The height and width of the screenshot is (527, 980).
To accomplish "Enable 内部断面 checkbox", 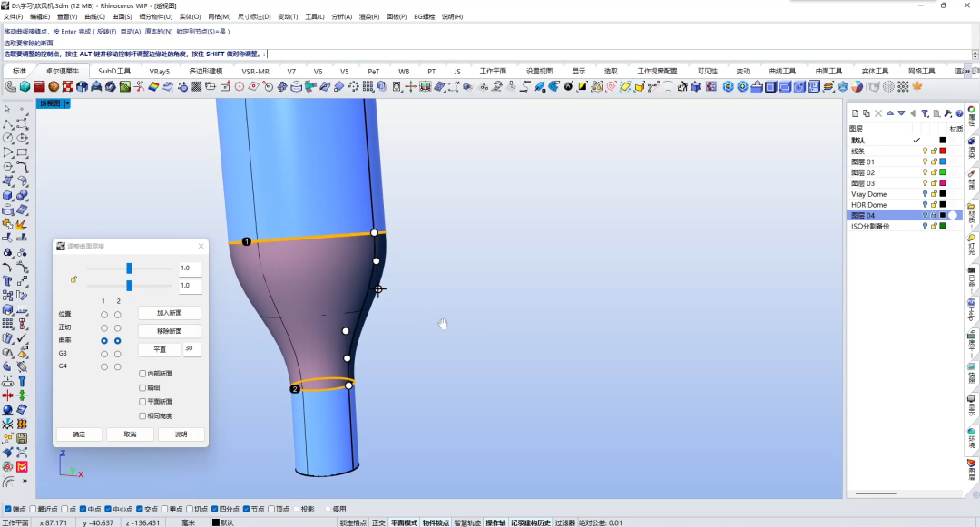I will [x=142, y=374].
